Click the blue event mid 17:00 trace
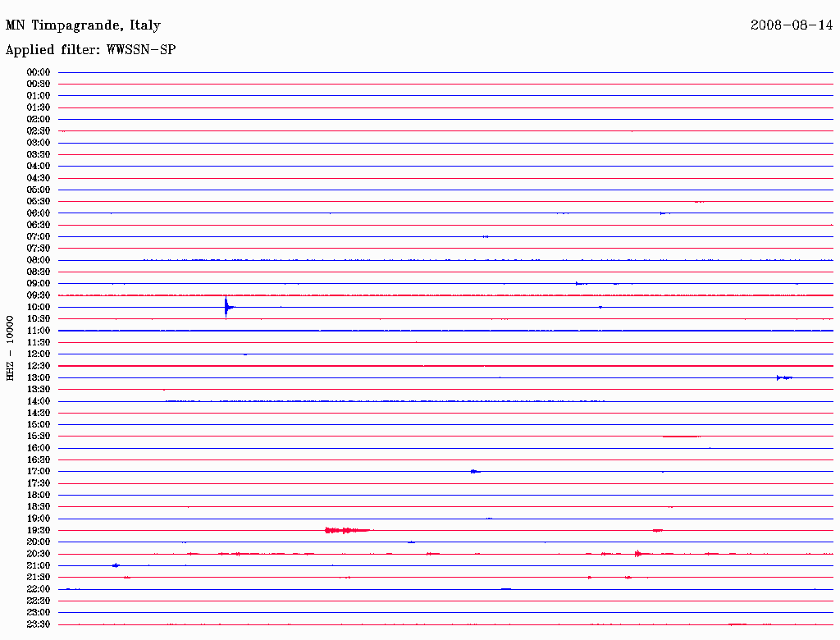The image size is (840, 640). 475,472
